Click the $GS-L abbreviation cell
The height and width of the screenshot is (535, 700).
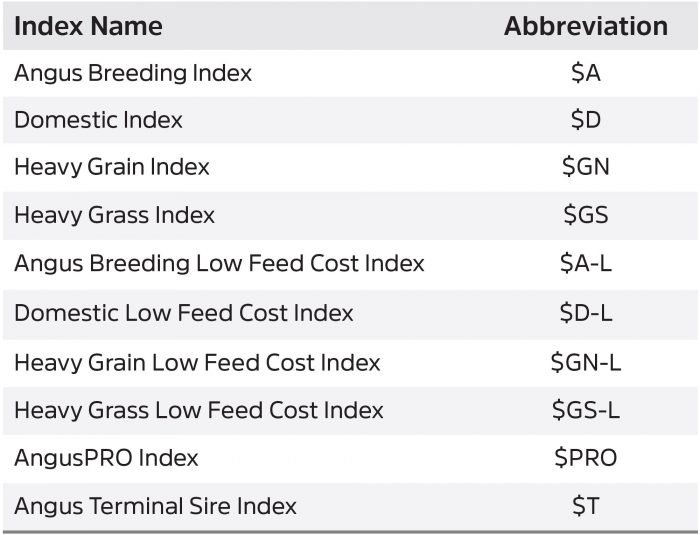pyautogui.click(x=585, y=410)
